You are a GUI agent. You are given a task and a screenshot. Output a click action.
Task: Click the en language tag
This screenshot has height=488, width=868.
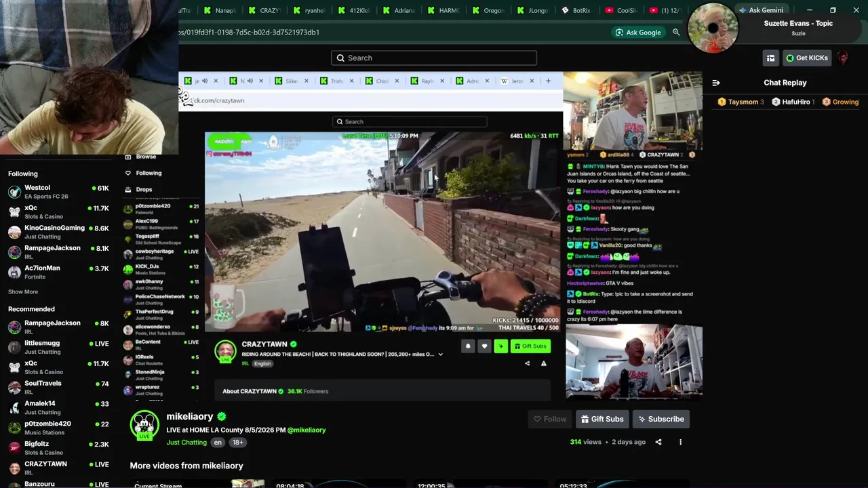[x=218, y=443]
